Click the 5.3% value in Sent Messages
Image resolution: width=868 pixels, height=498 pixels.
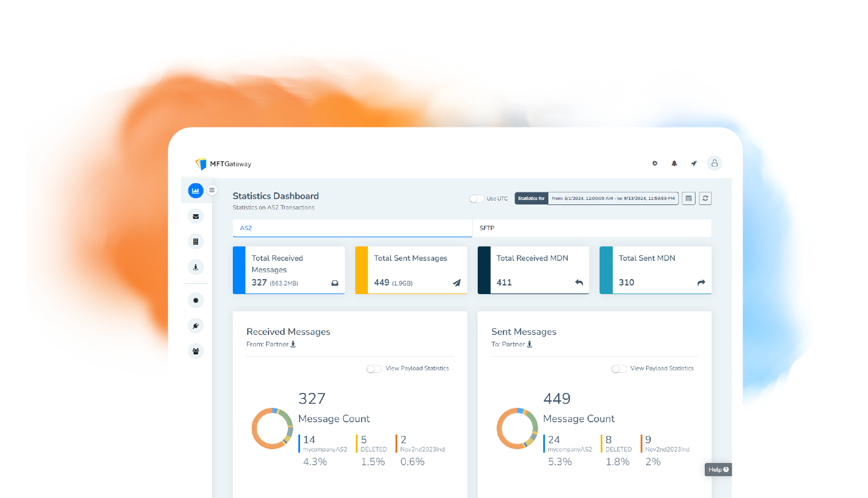560,462
